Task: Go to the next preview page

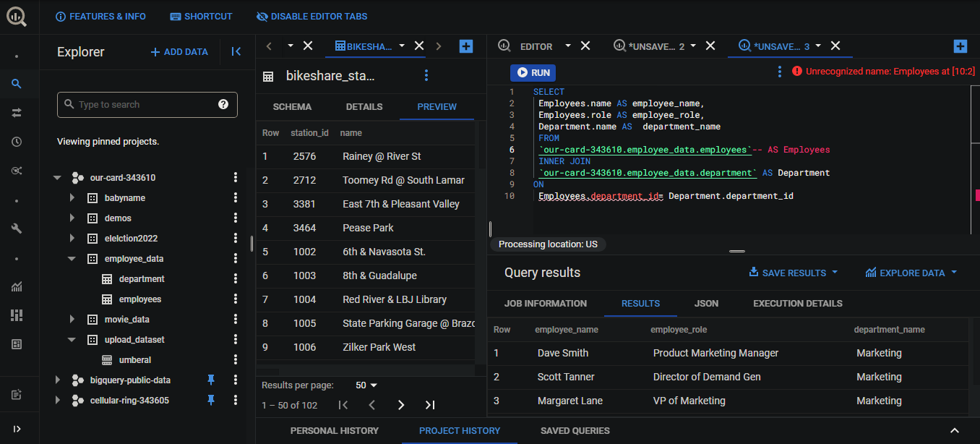Action: [x=401, y=405]
